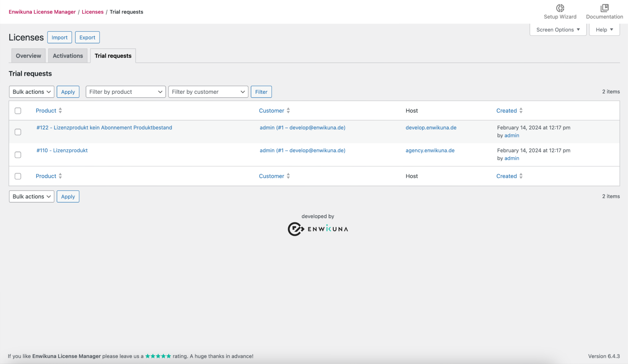The width and height of the screenshot is (628, 364).
Task: Click the Filter button
Action: pyautogui.click(x=261, y=92)
